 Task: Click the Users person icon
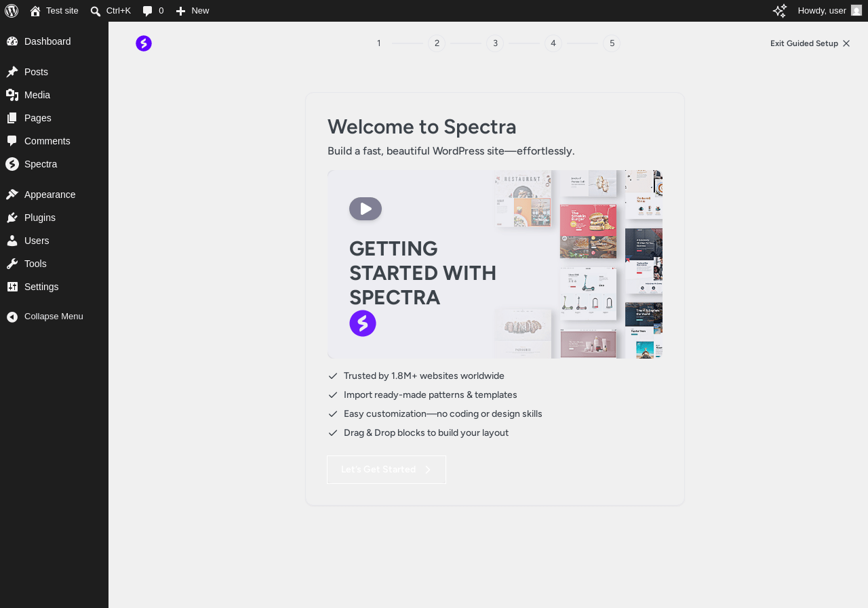point(12,241)
